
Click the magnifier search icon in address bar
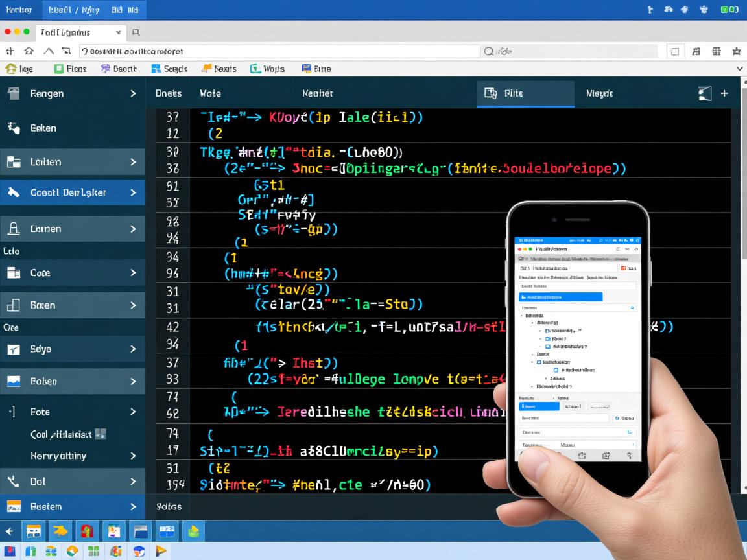[489, 51]
